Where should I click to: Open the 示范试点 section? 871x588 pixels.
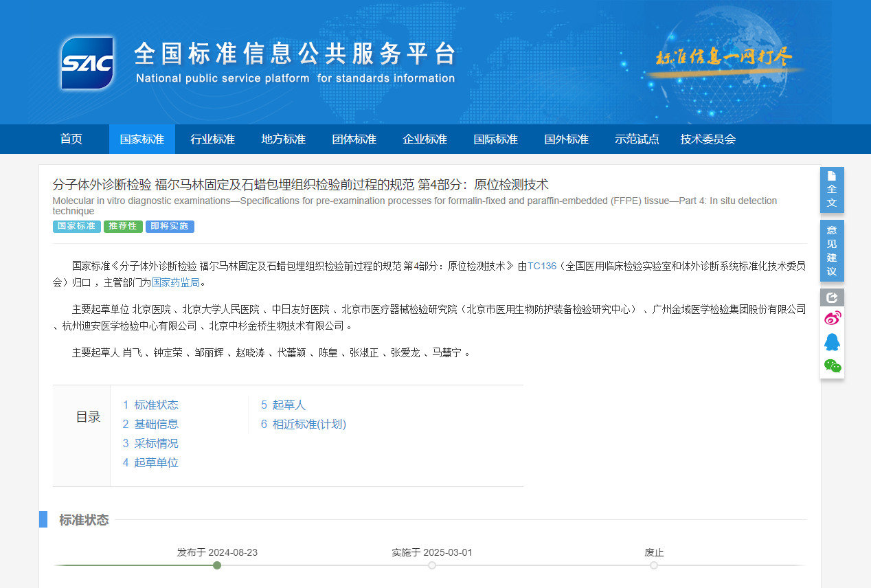coord(637,139)
